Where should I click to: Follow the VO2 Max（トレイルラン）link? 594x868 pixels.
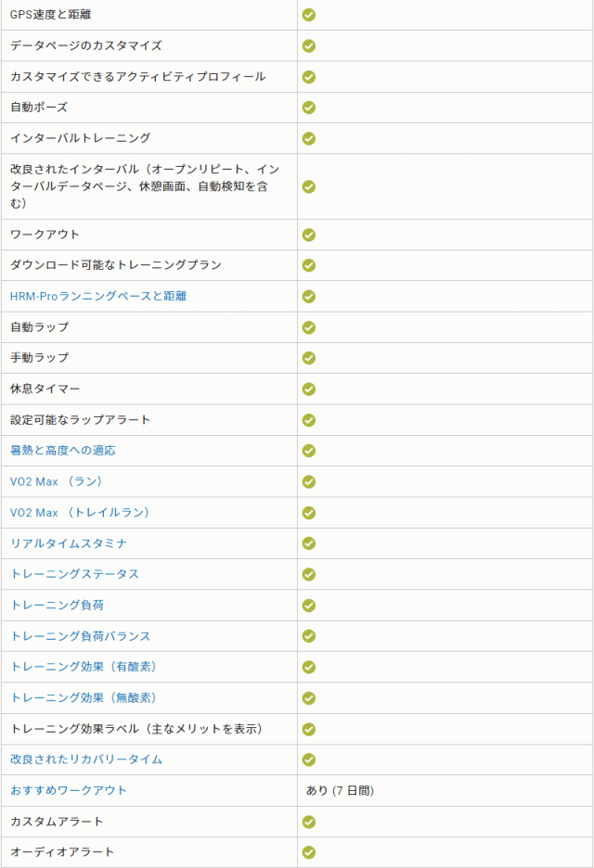tap(80, 512)
